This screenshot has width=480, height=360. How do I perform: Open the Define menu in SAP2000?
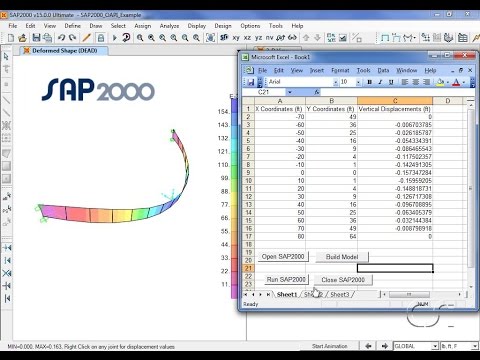point(72,26)
